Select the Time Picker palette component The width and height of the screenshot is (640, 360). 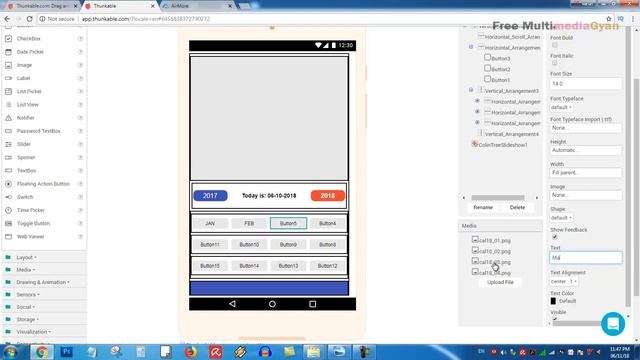tap(31, 210)
